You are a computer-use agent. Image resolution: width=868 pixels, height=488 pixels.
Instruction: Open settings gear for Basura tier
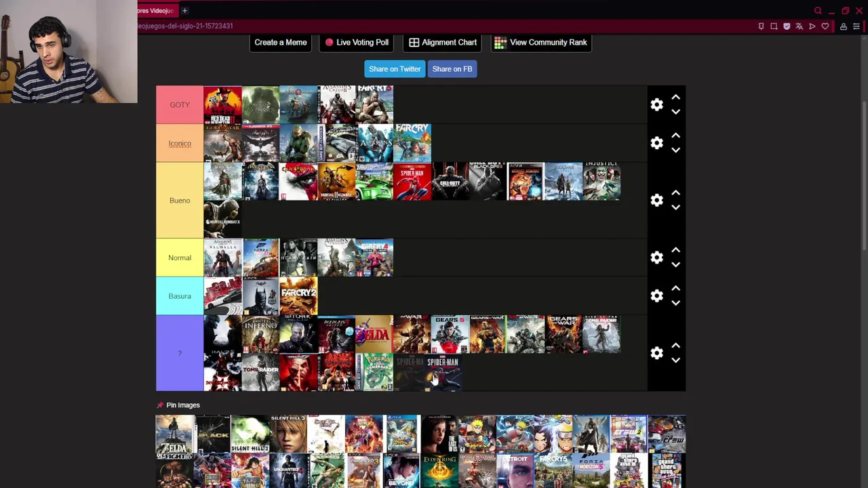coord(656,296)
